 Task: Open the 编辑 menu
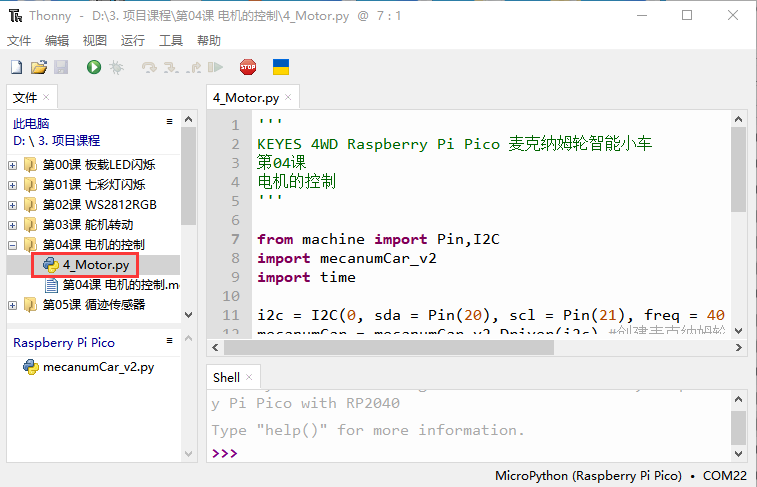pos(57,41)
